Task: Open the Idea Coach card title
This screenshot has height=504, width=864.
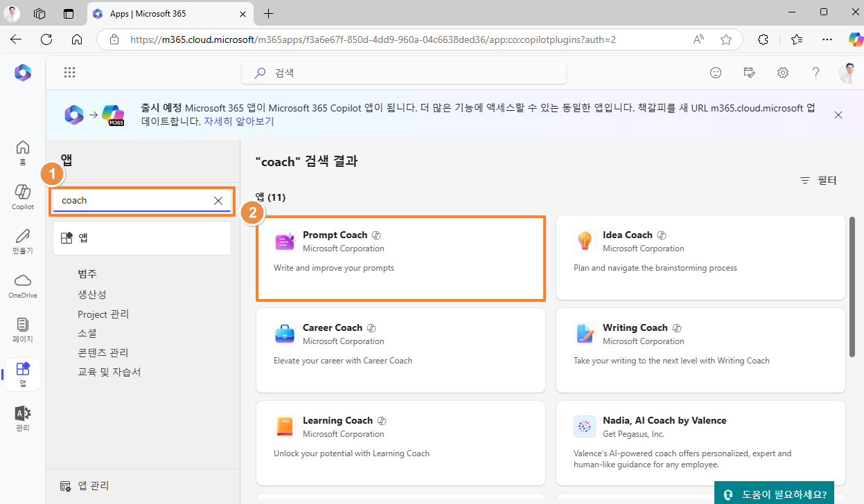Action: (x=628, y=235)
